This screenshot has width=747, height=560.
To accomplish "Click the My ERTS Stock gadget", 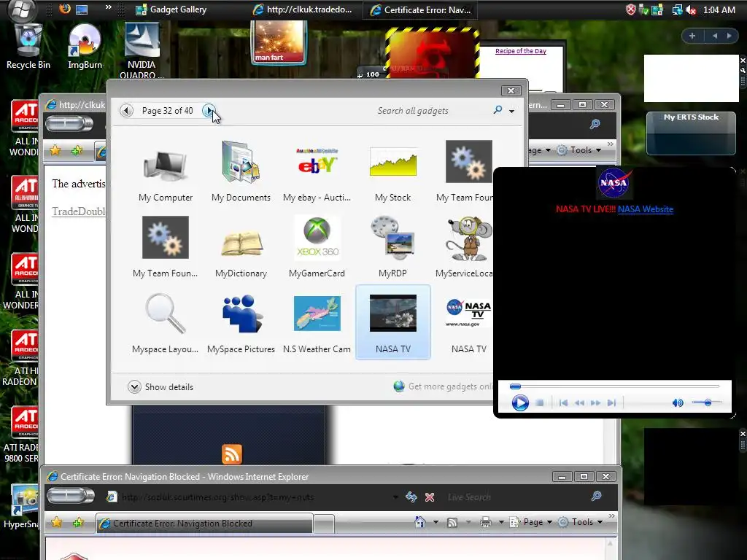I will click(x=691, y=133).
